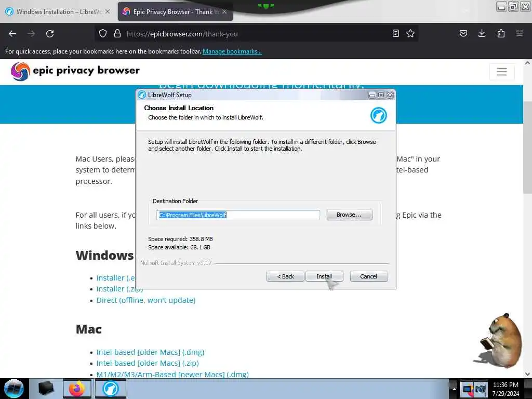Viewport: 532px width, 399px height.
Task: Click the monitor tray icon
Action: pyautogui.click(x=468, y=389)
